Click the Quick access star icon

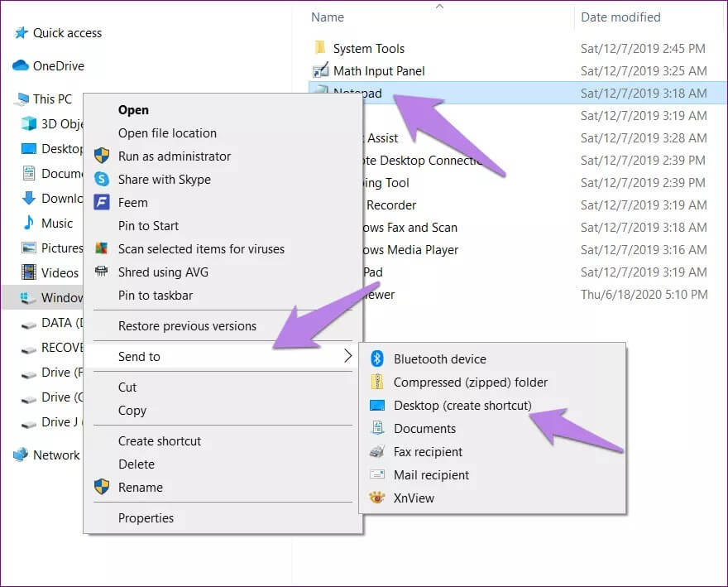tap(21, 33)
